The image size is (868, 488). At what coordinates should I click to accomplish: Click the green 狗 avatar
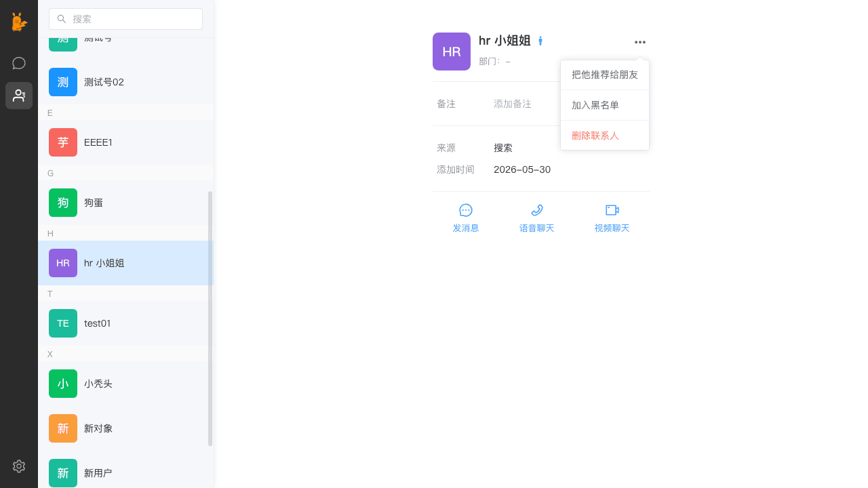pos(63,203)
